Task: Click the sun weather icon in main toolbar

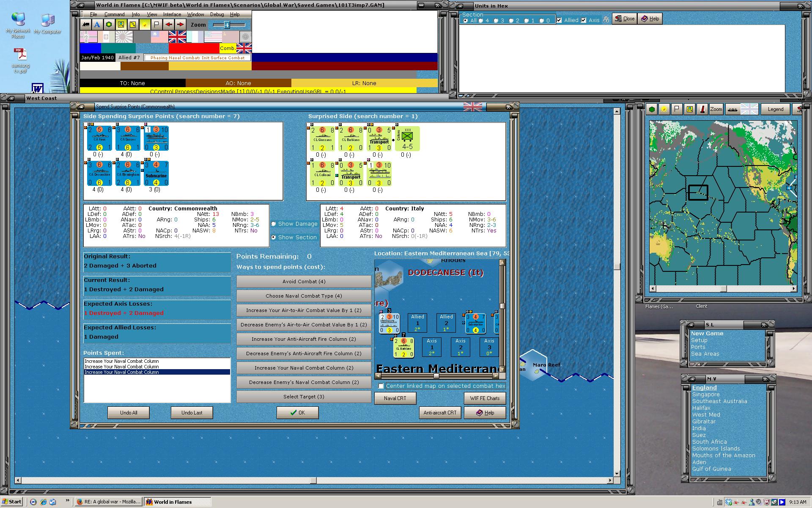Action: coord(145,25)
